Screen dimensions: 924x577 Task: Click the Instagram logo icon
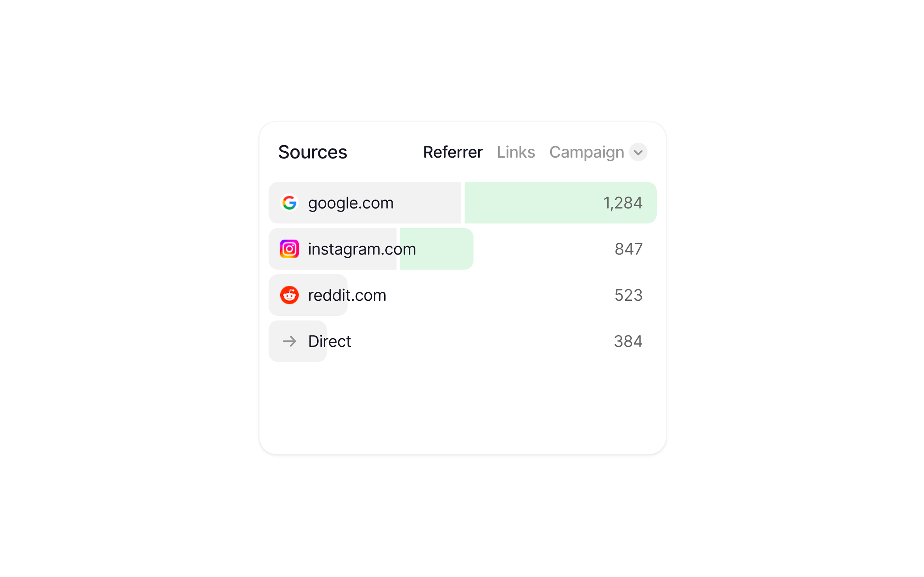(289, 249)
